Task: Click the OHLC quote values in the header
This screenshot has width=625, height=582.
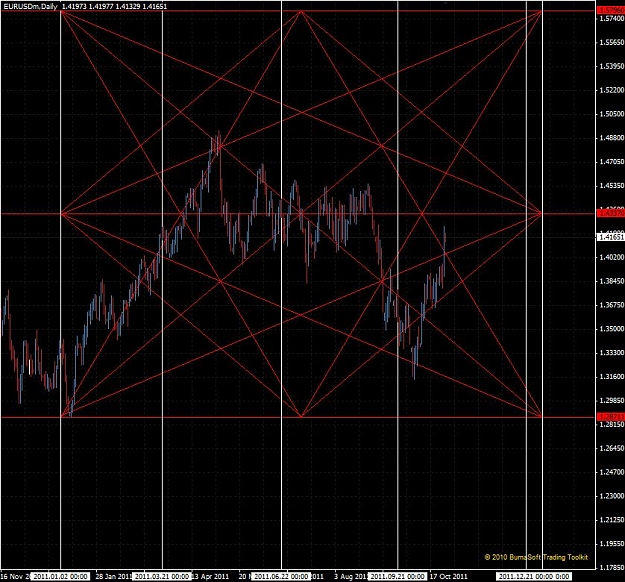Action: coord(114,6)
